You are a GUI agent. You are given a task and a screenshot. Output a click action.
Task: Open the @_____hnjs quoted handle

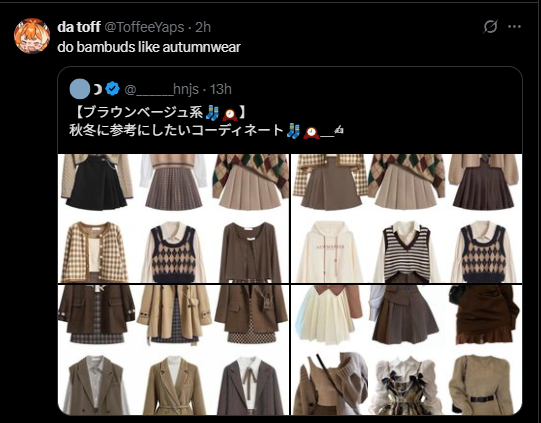161,89
